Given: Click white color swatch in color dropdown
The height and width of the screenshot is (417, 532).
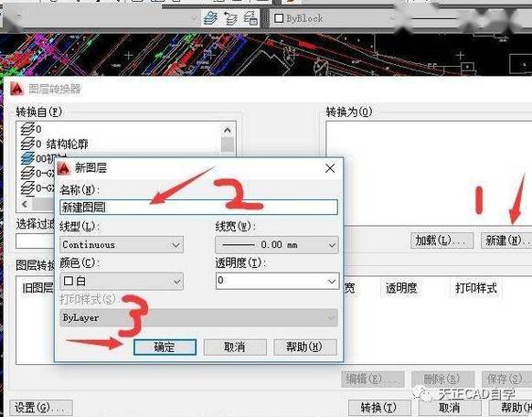Looking at the screenshot, I should click(69, 281).
